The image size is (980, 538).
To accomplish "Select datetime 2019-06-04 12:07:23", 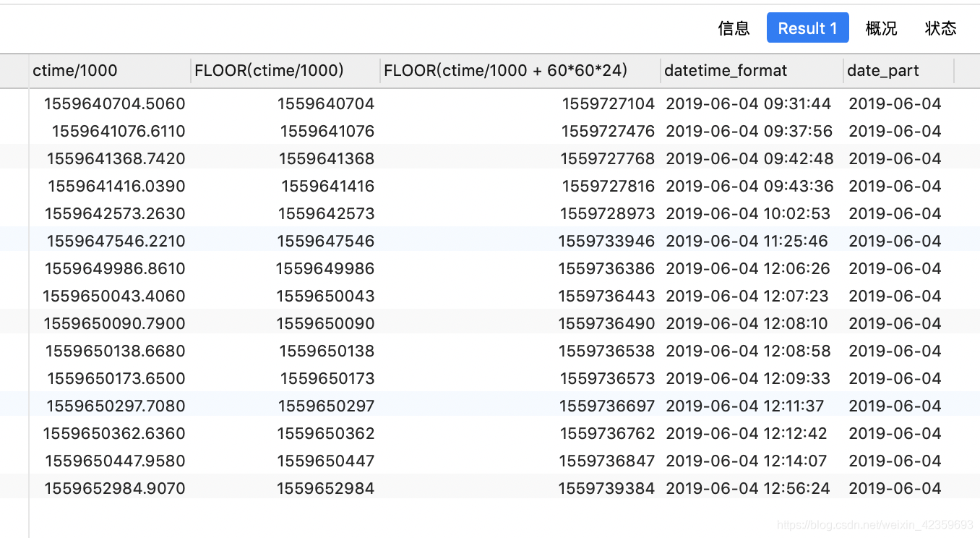I will (x=747, y=296).
